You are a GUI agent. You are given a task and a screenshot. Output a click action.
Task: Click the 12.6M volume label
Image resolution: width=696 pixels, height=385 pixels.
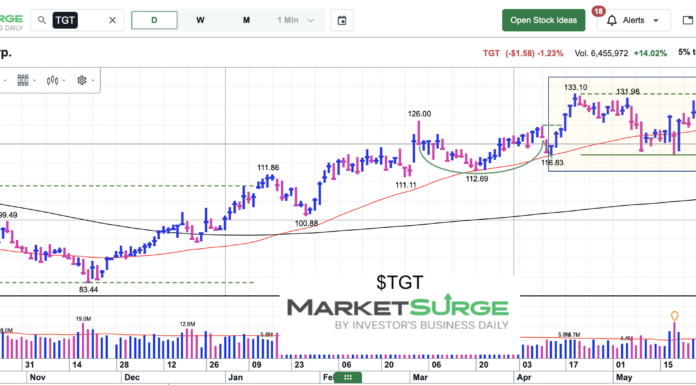point(187,324)
